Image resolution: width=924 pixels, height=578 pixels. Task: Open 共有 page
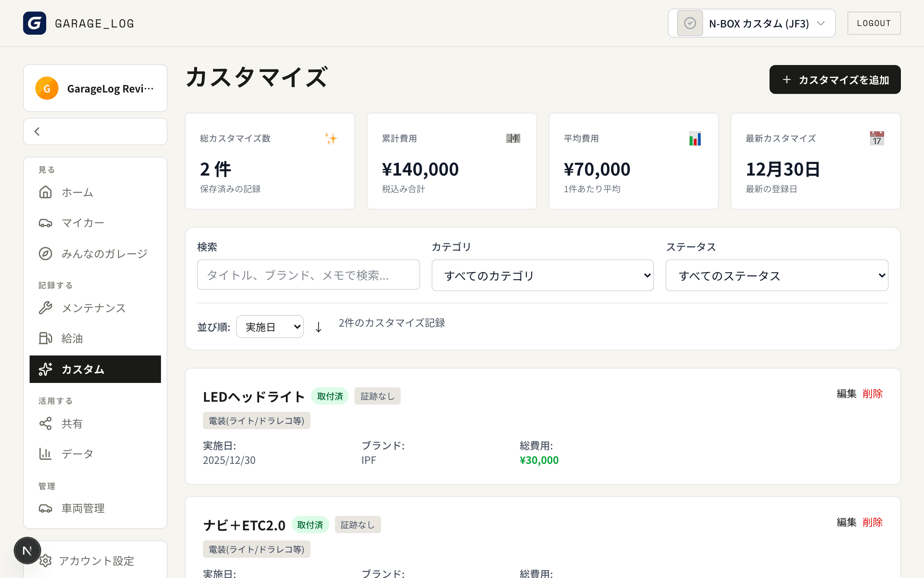[x=95, y=423]
